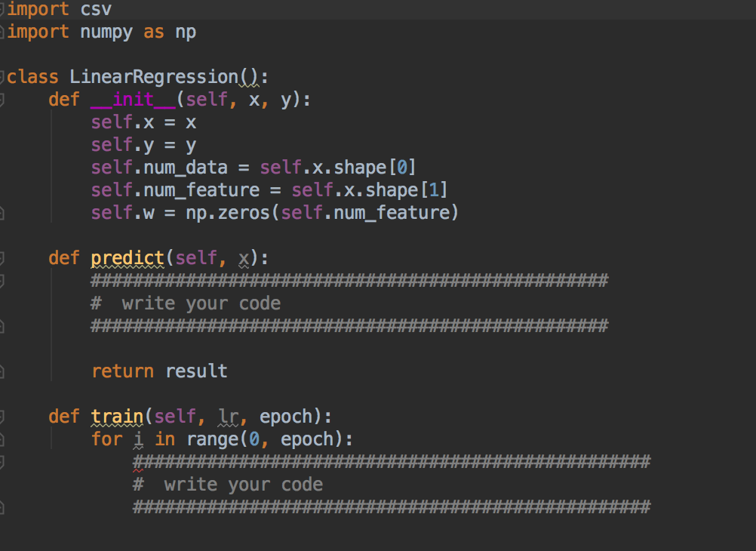The height and width of the screenshot is (551, 756).
Task: Click the '__init__' method name
Action: coord(133,100)
